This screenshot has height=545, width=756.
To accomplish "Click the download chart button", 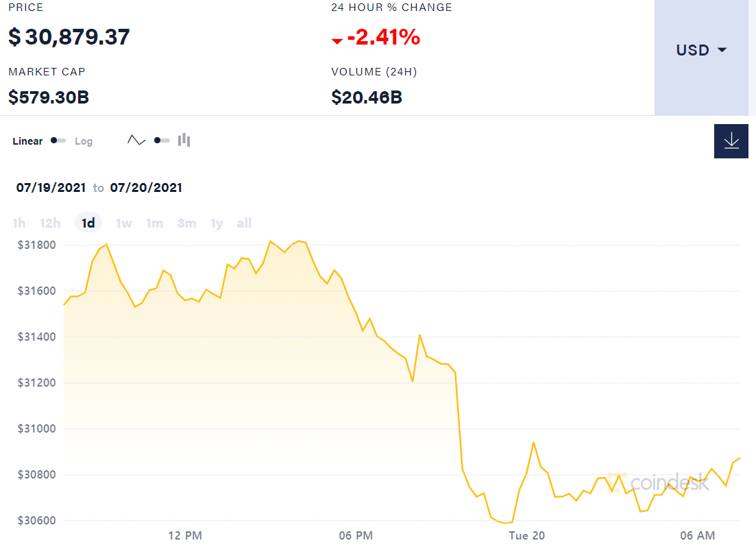I will [x=731, y=141].
